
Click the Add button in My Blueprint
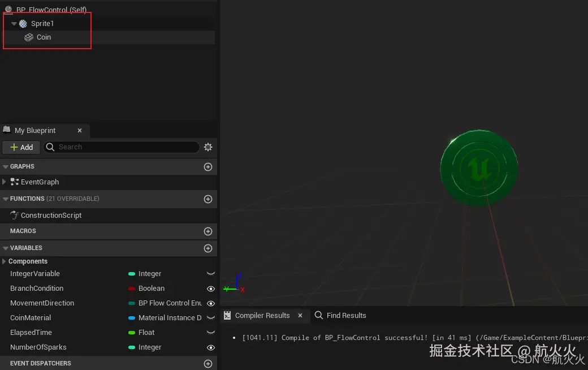[x=21, y=147]
